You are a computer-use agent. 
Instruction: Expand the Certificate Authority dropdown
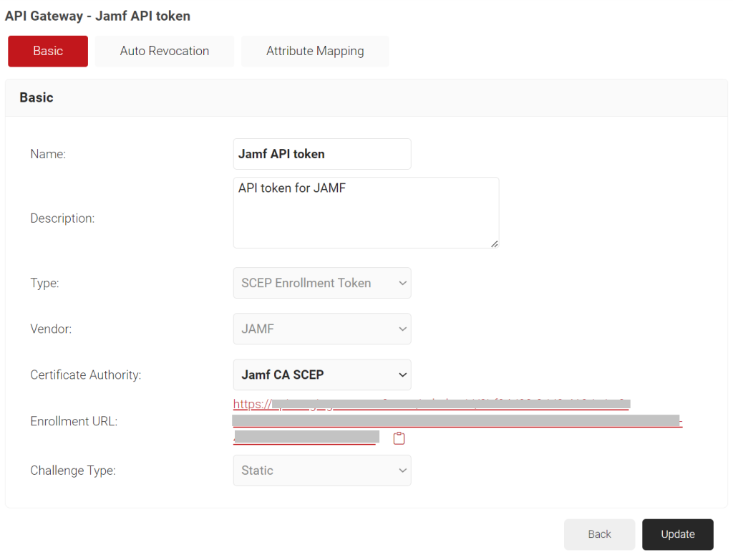(322, 375)
